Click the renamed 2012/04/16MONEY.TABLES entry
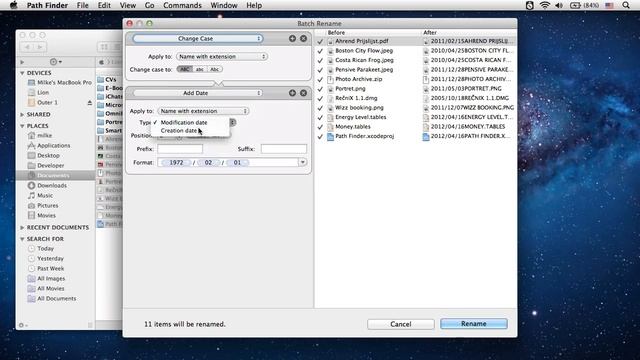The width and height of the screenshot is (640, 360). click(468, 127)
